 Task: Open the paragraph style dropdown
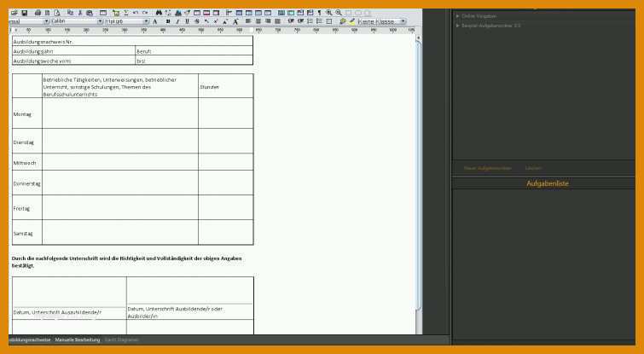tap(29, 21)
